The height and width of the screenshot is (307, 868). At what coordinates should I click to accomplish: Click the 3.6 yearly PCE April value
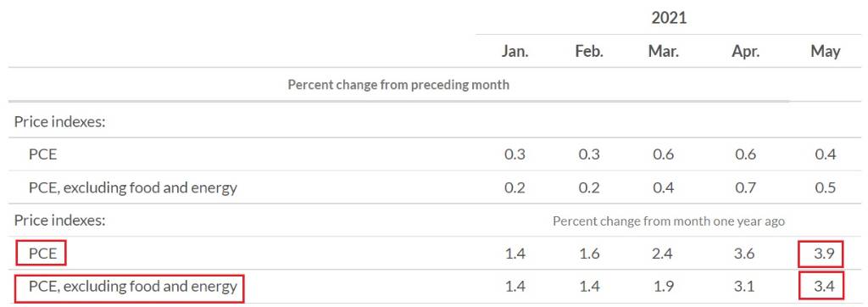[746, 254]
